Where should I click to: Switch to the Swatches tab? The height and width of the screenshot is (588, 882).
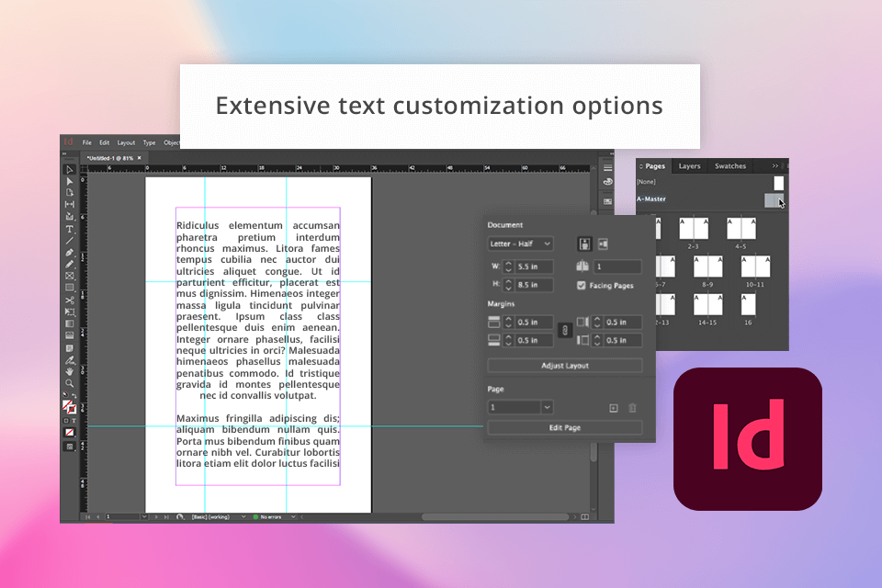(730, 166)
